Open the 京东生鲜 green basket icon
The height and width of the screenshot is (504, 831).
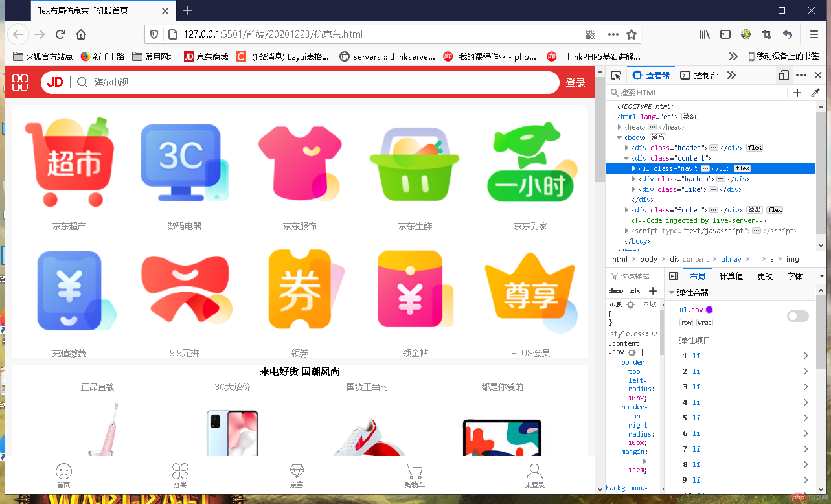click(x=415, y=165)
